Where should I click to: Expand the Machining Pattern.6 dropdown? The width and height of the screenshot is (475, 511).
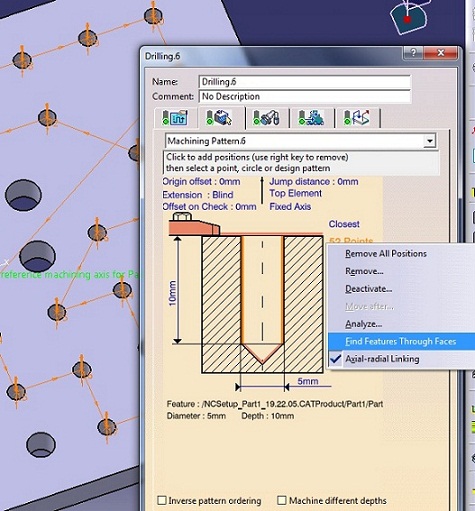(x=429, y=141)
